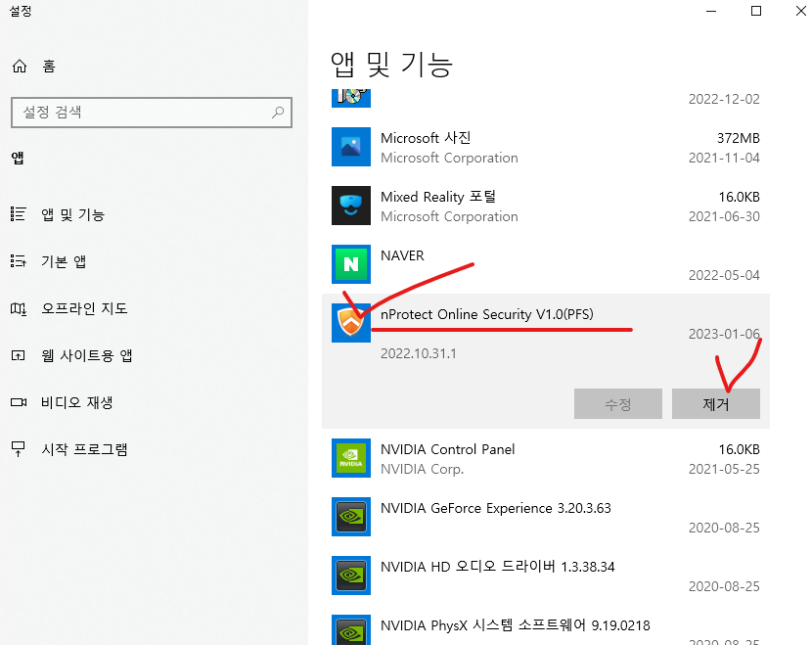Click the NVIDIA PhysX icon
This screenshot has width=812, height=645.
[x=351, y=630]
